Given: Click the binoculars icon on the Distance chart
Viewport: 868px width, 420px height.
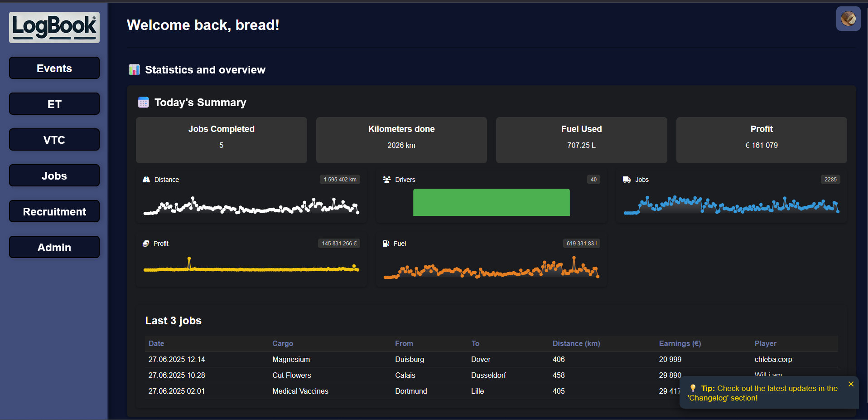Looking at the screenshot, I should (146, 180).
